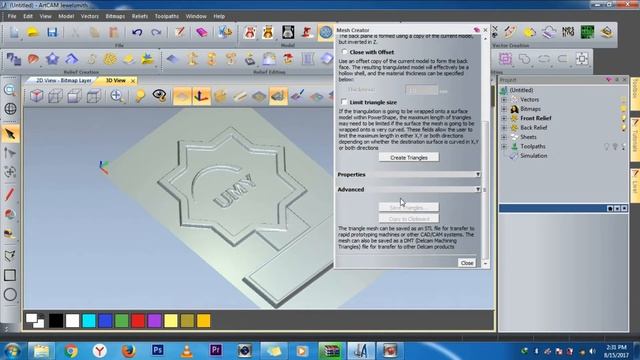
Task: Click the Undo arrow icon
Action: (137, 32)
